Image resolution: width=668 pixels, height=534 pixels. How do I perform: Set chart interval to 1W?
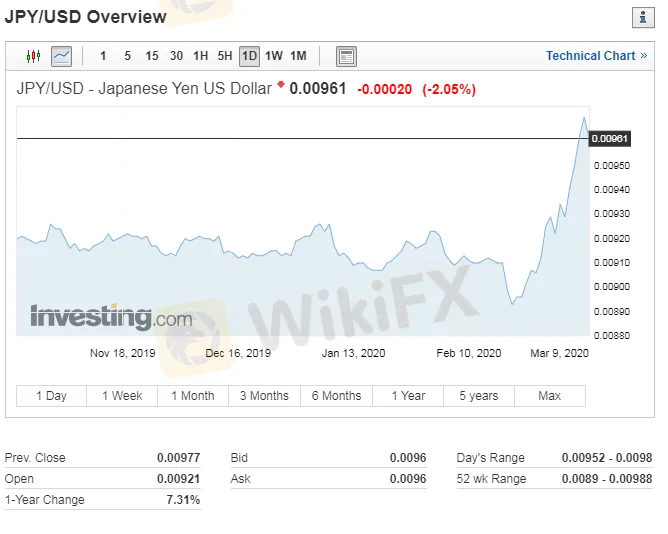[x=274, y=56]
